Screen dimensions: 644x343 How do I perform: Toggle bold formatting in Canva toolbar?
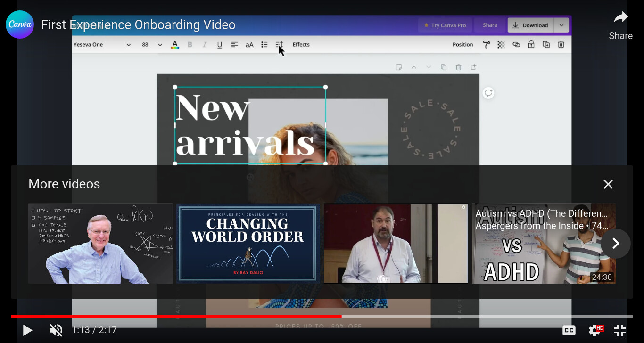(x=190, y=45)
